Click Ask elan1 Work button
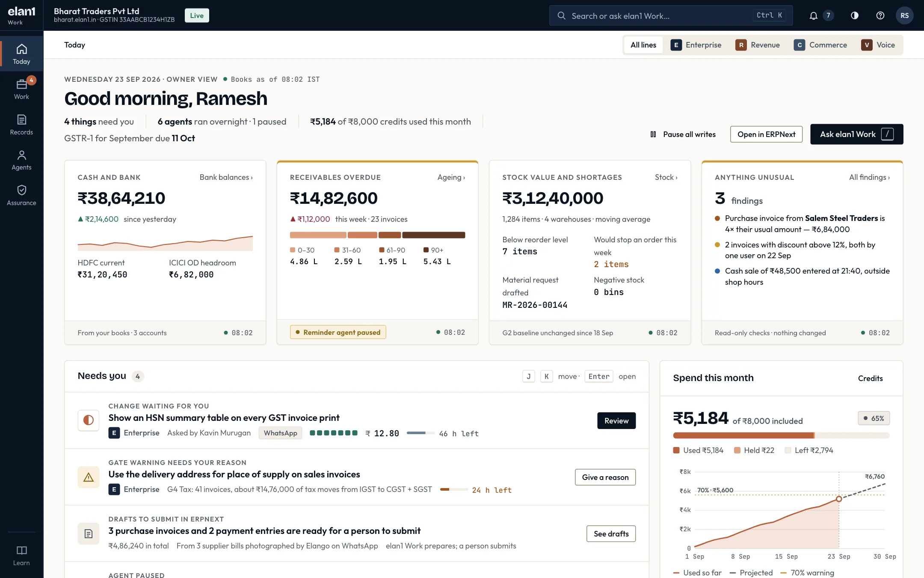This screenshot has width=924, height=578. tap(857, 134)
